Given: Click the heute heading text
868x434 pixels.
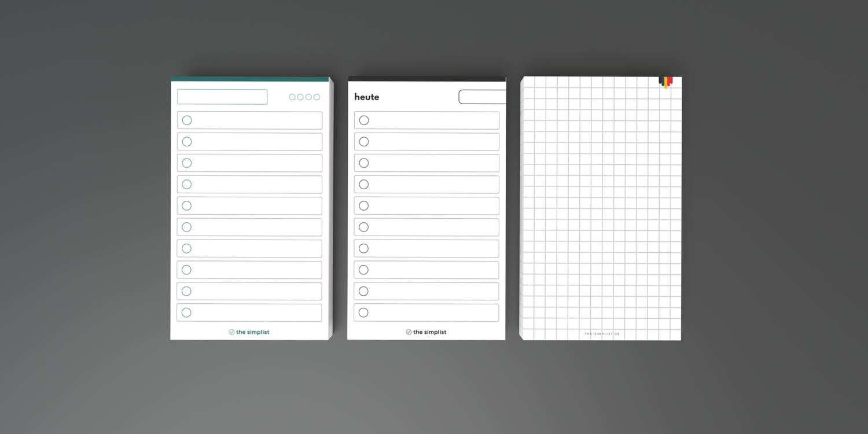Looking at the screenshot, I should click(x=367, y=97).
